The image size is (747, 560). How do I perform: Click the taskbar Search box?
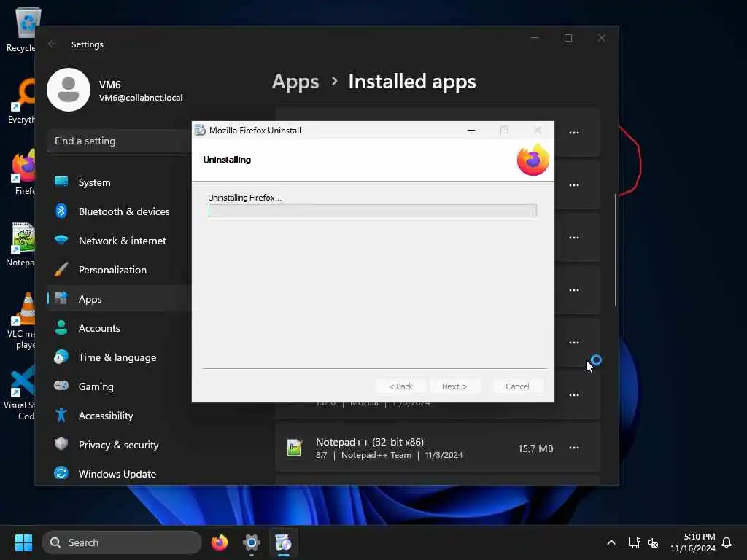click(122, 542)
